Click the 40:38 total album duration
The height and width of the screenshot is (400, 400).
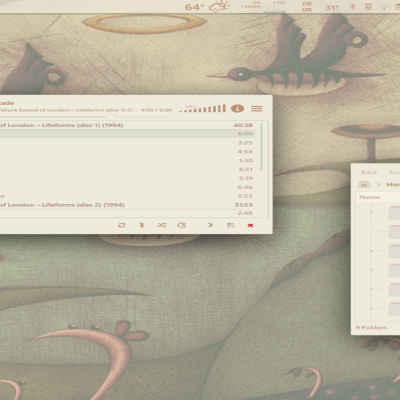coord(243,125)
